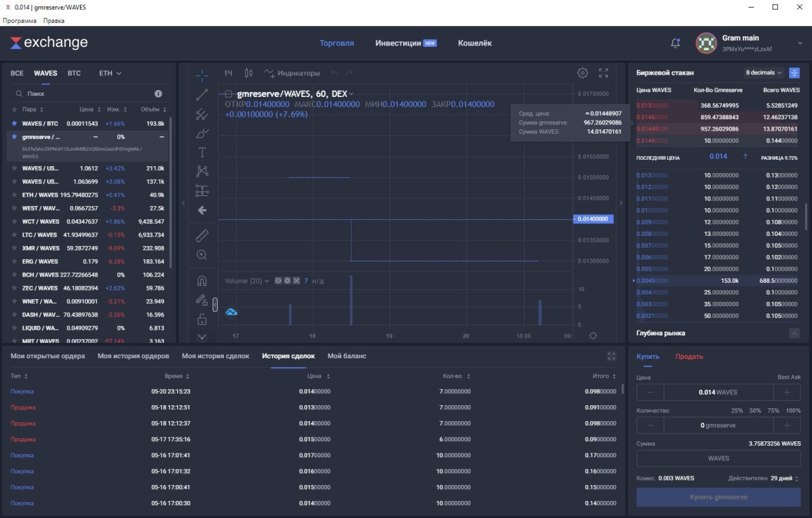Toggle lock all drawing tools
This screenshot has height=518, width=812.
(202, 319)
